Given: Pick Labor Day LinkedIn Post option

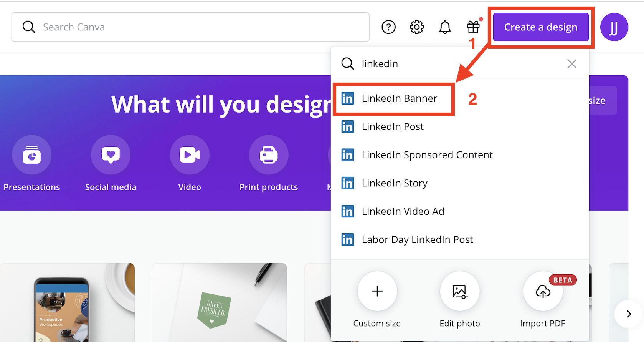Looking at the screenshot, I should 460,239.
